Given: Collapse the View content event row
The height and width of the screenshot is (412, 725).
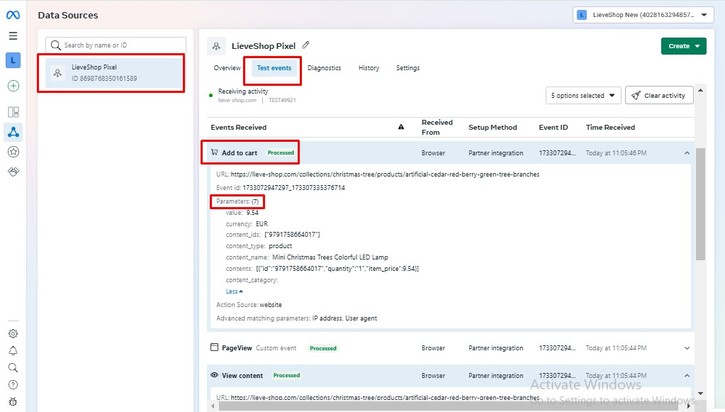Looking at the screenshot, I should point(687,375).
